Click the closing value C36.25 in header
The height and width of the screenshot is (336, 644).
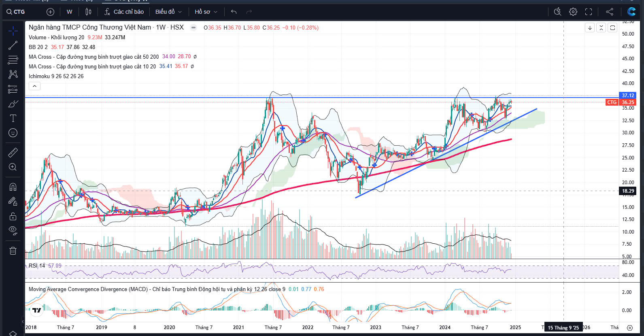tap(271, 28)
